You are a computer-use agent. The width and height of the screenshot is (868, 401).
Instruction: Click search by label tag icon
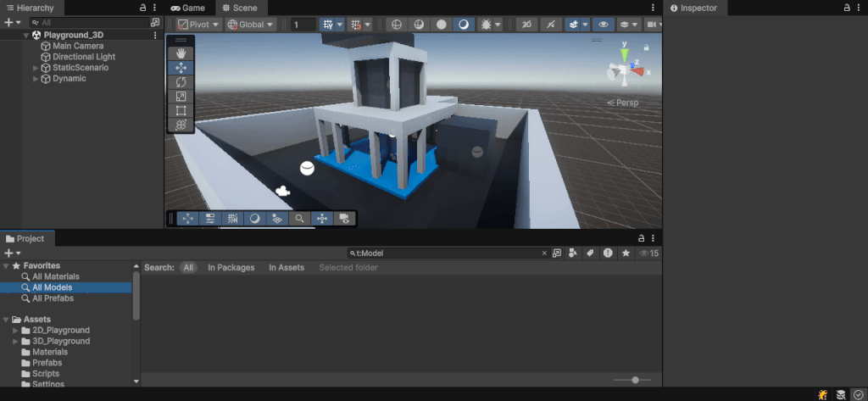point(590,253)
